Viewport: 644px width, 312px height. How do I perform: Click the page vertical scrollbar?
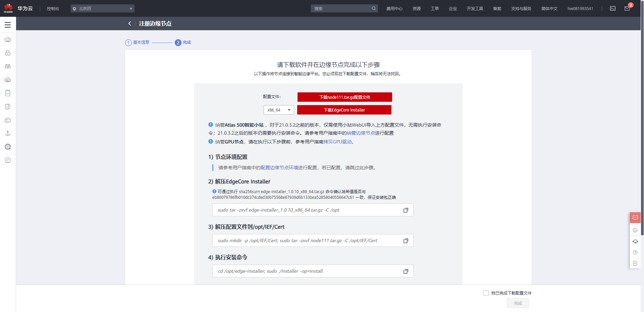coord(642,118)
